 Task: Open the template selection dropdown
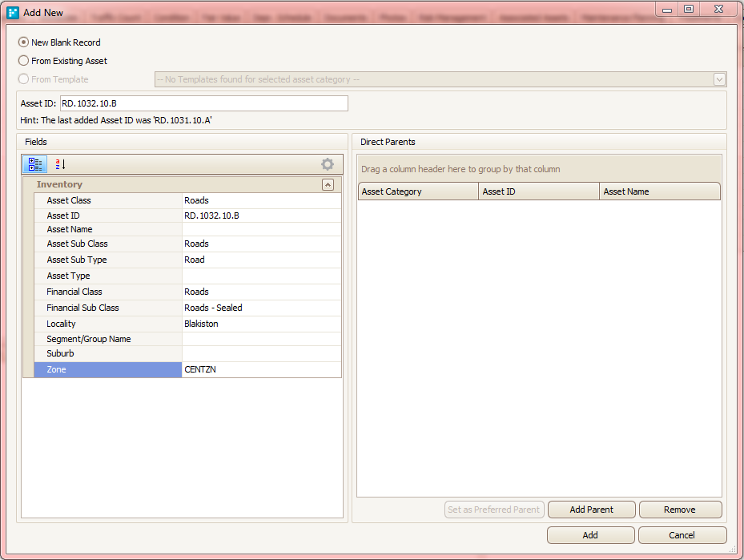[719, 79]
